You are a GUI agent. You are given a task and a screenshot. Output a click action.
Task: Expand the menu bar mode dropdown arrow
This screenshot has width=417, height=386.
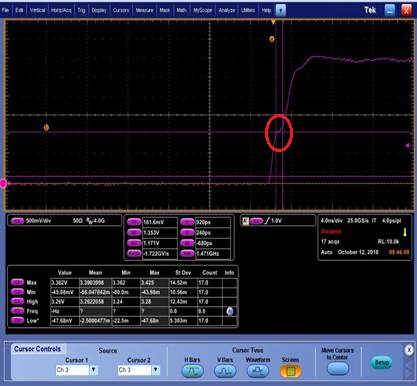click(x=281, y=10)
